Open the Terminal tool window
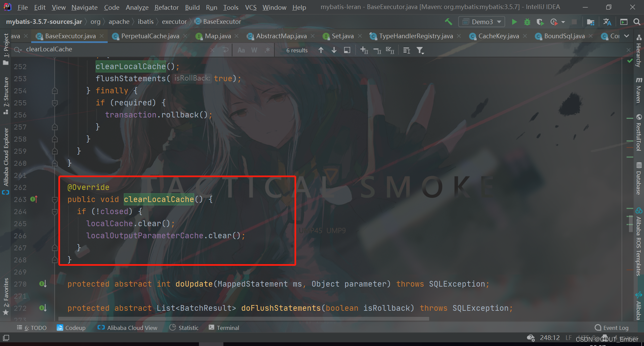 [x=224, y=328]
